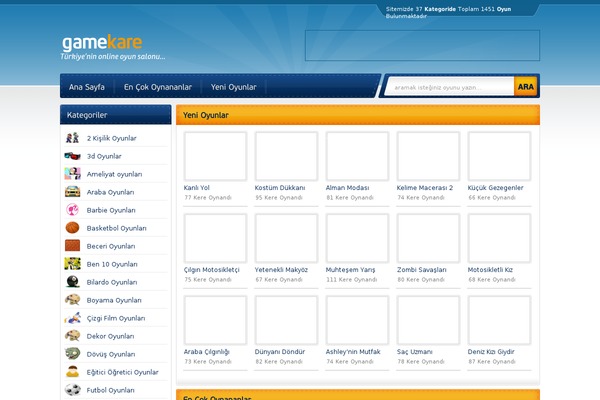Open the Alman Modası game thumbnail
600x400 pixels.
357,156
